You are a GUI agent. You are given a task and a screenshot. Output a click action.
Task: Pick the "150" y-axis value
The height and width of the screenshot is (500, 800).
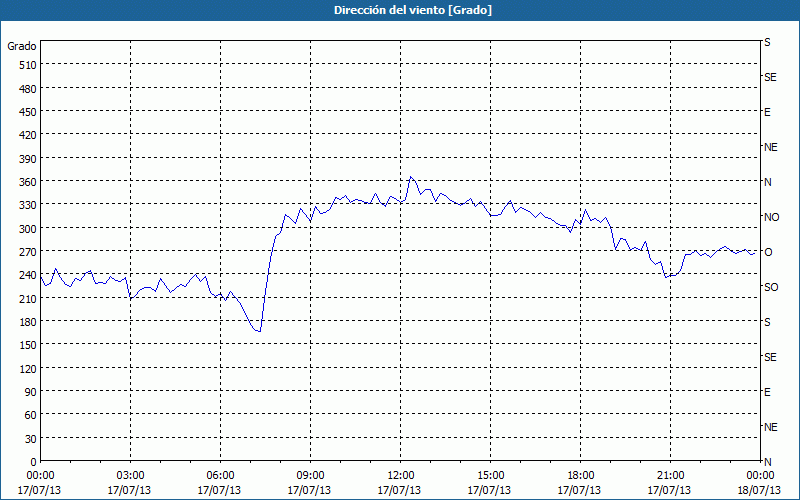28,345
